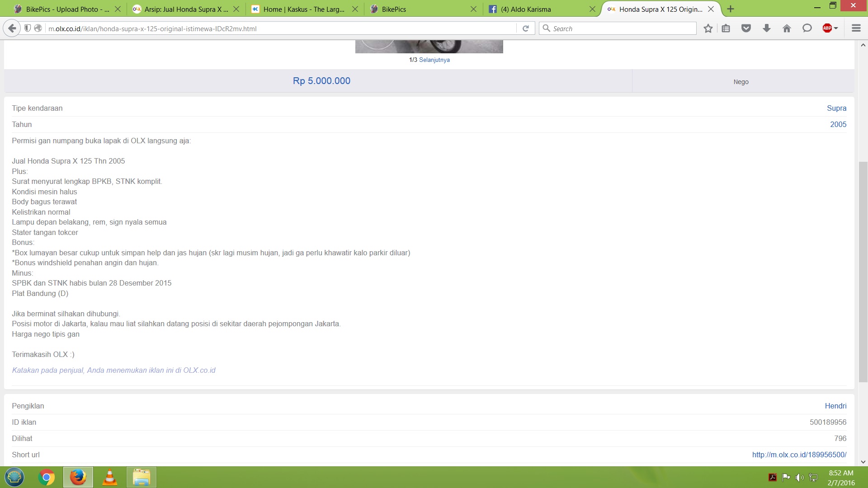Open Google Chrome from the taskbar

coord(46,477)
